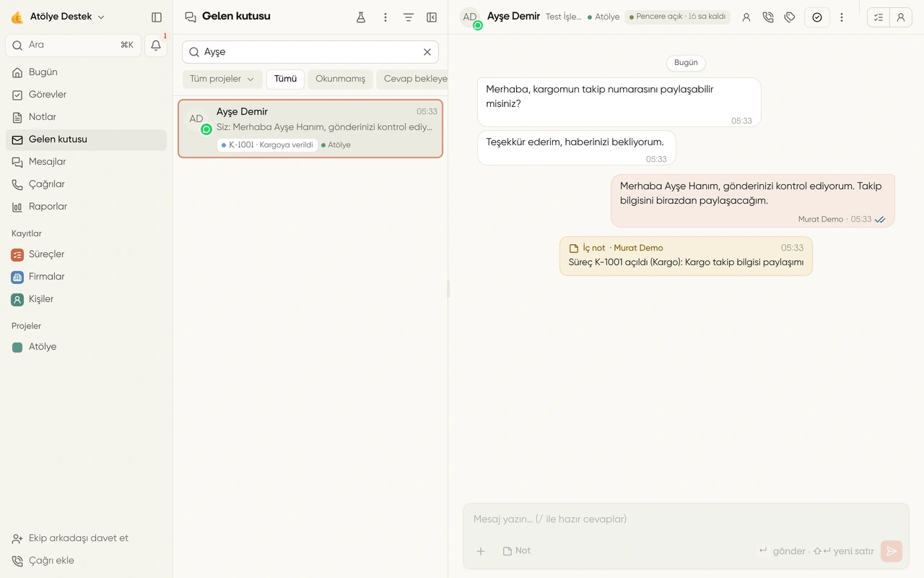Open the Tüm projeler dropdown
This screenshot has height=578, width=924.
pyautogui.click(x=222, y=79)
